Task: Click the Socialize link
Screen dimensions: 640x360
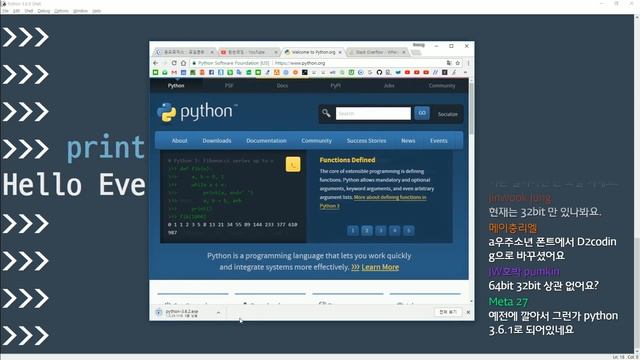Action: pyautogui.click(x=448, y=114)
